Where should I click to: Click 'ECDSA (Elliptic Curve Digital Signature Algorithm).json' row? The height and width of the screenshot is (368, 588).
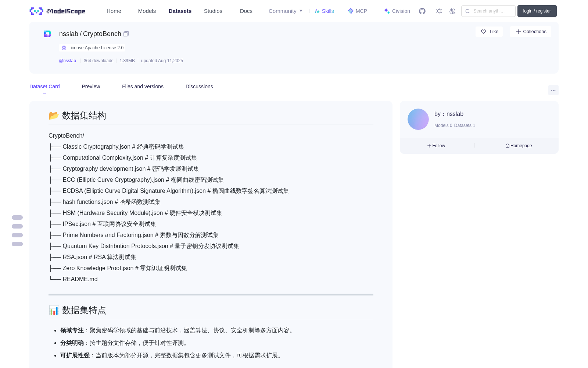pos(169,191)
